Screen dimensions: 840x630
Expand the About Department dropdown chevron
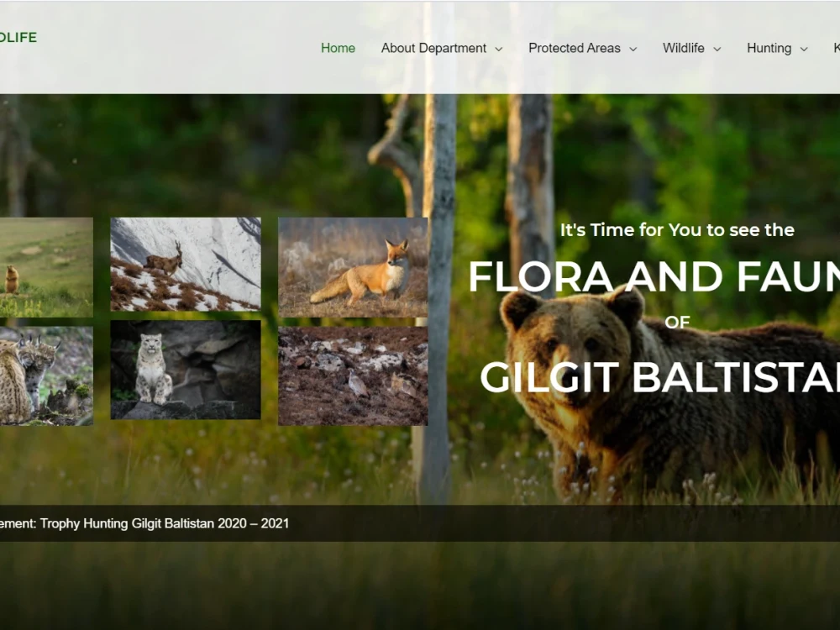499,49
